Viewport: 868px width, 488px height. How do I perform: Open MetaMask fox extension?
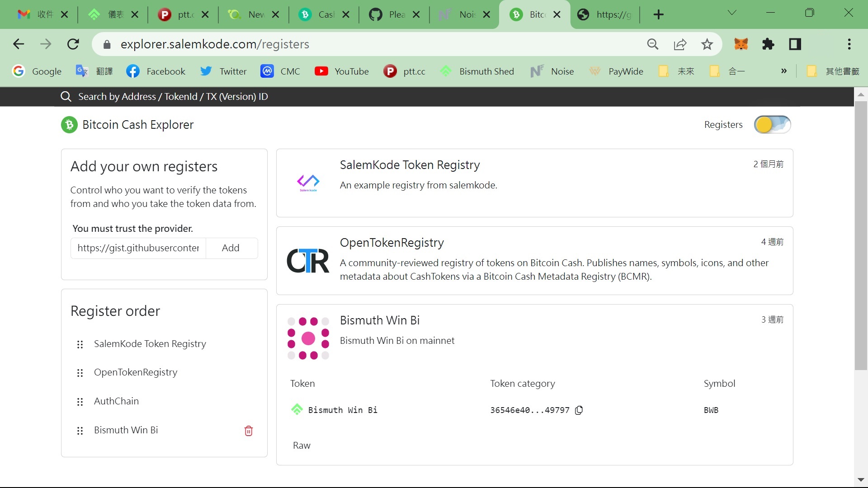coord(741,44)
